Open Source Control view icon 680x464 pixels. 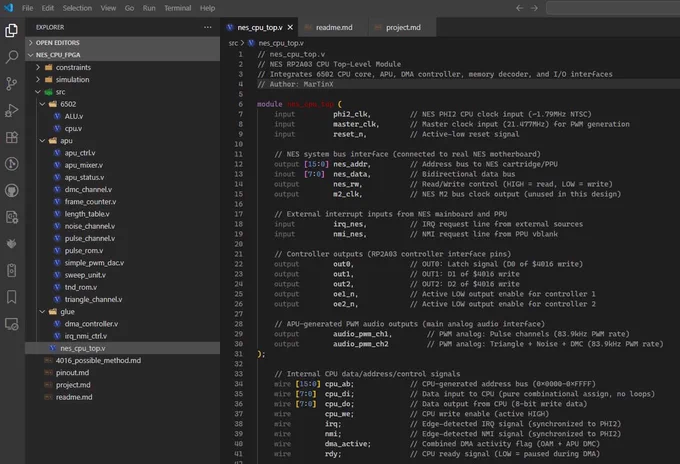pyautogui.click(x=12, y=84)
